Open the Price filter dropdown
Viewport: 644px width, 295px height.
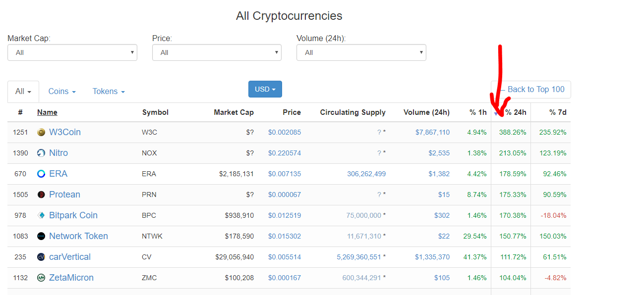tap(217, 52)
